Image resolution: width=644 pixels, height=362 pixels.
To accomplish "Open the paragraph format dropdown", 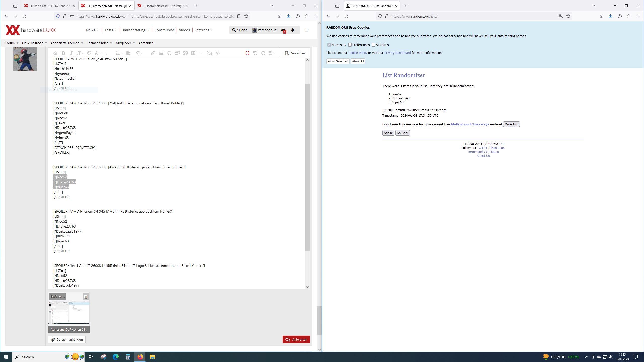I will pyautogui.click(x=139, y=53).
